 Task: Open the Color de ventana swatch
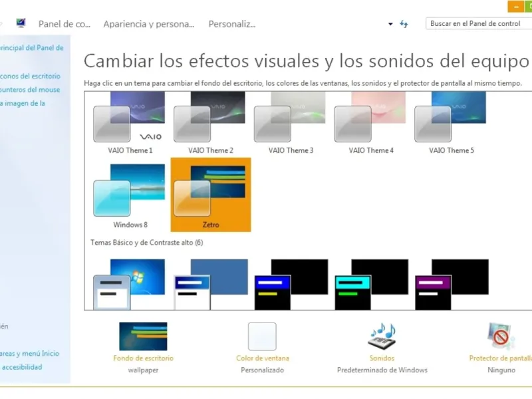click(262, 336)
